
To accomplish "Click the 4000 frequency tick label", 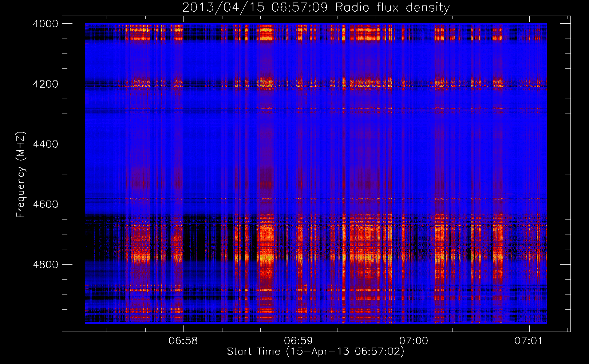I will click(x=46, y=24).
